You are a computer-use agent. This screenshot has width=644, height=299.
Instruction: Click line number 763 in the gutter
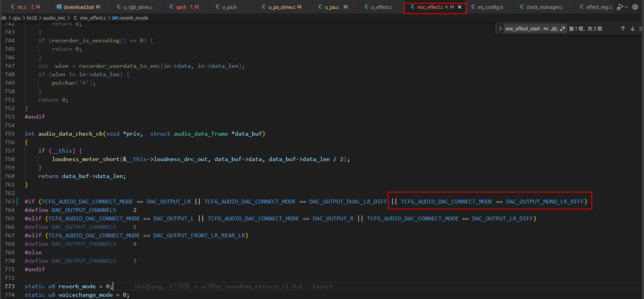[10, 202]
